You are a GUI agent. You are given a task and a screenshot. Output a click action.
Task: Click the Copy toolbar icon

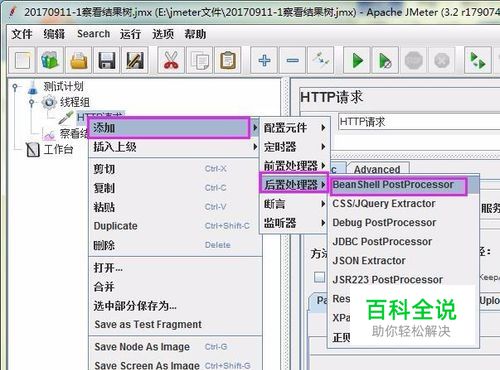[x=199, y=61]
